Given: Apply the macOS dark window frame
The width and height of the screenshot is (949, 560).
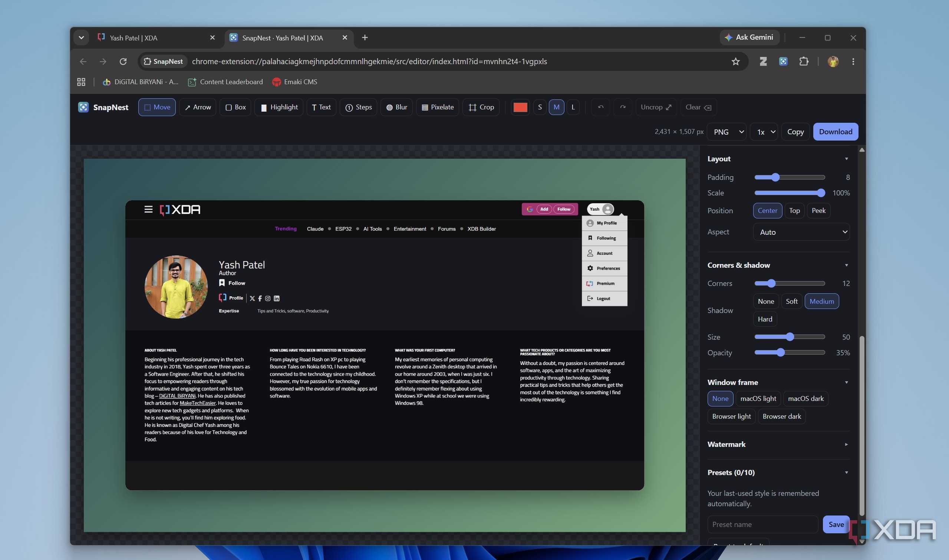Looking at the screenshot, I should (805, 399).
